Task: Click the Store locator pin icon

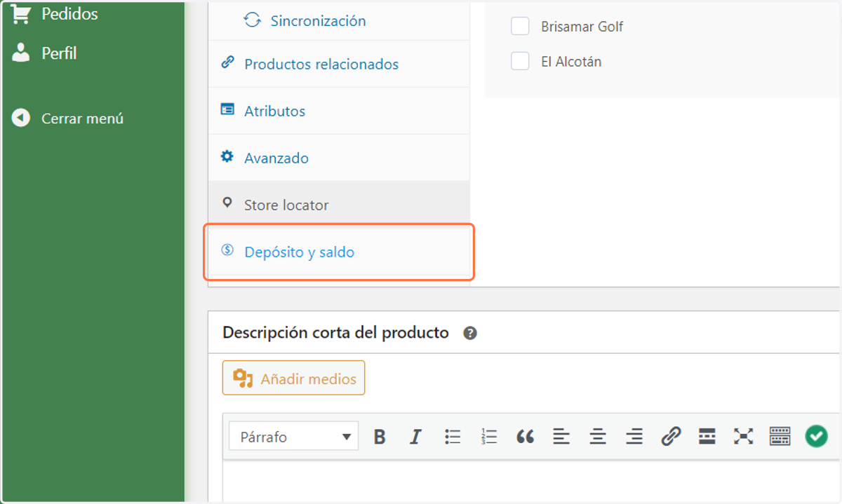Action: [227, 203]
